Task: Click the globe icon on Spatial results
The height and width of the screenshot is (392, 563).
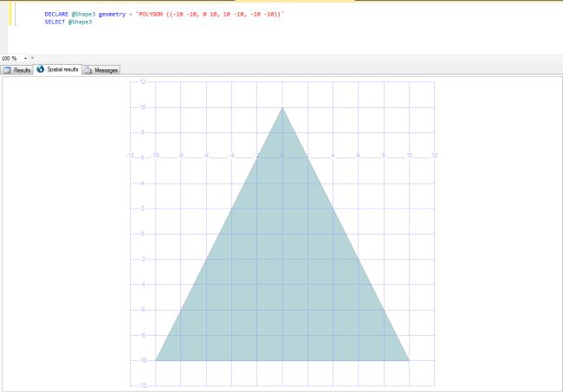Action: pos(41,69)
